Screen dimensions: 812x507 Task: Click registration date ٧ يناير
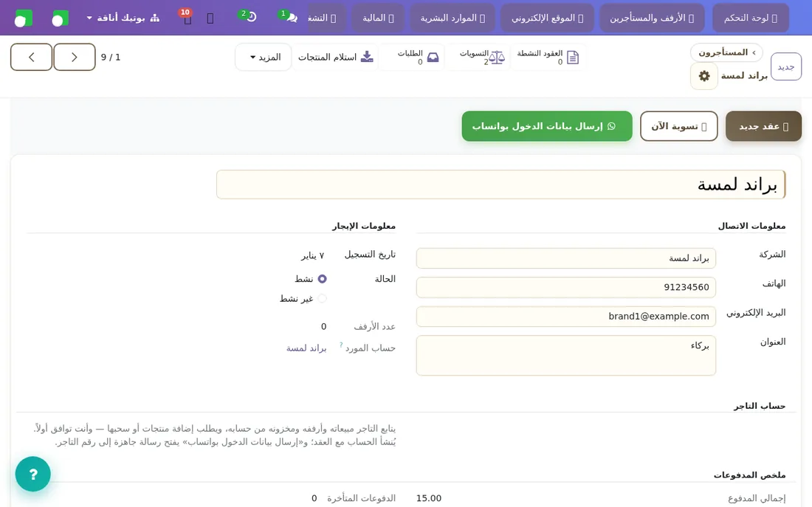[x=313, y=255]
